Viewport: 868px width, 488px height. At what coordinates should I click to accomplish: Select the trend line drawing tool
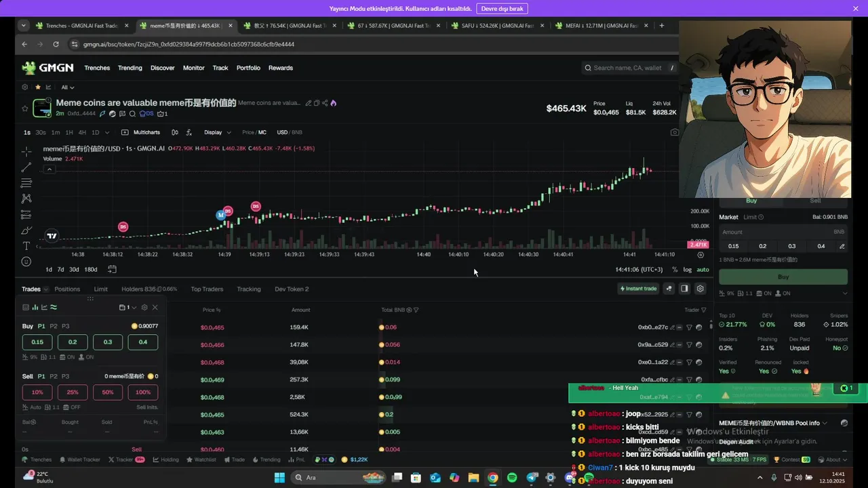(x=26, y=167)
